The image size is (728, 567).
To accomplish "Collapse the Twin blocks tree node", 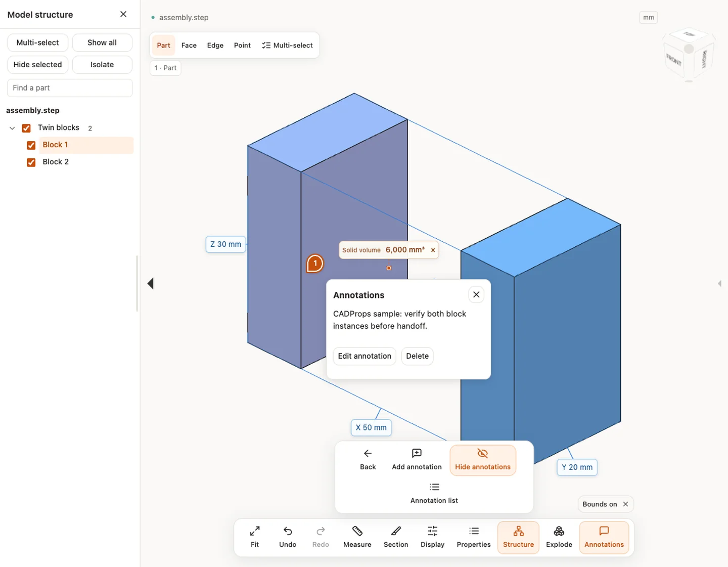I will (x=12, y=128).
